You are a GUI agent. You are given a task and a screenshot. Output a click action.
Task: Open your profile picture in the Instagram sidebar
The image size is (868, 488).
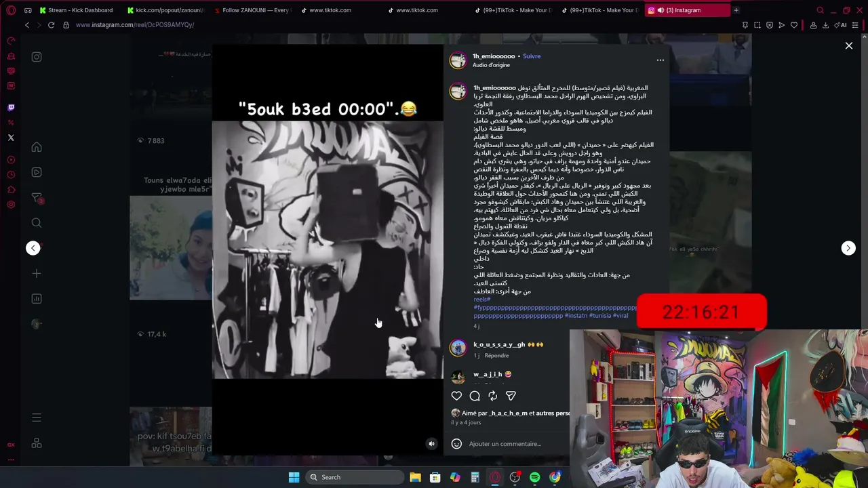[x=37, y=324]
